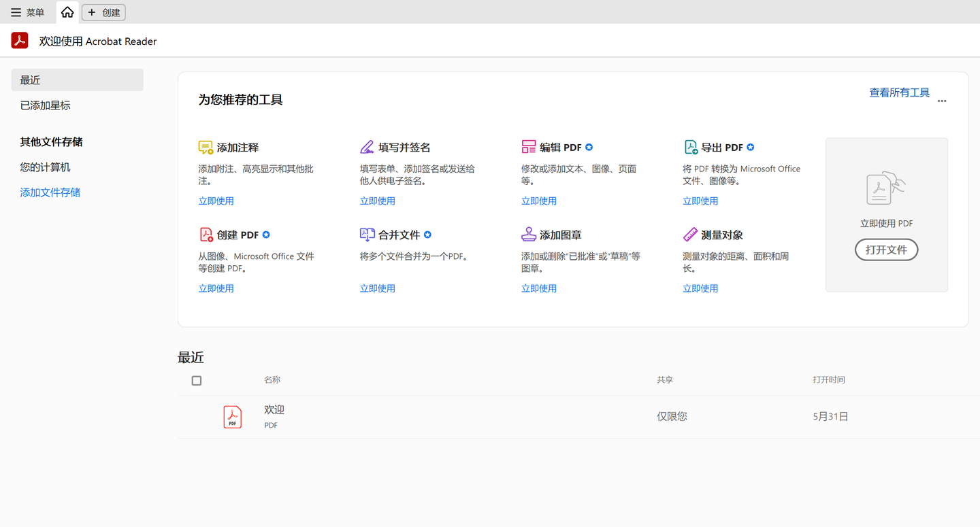Click the premium badge next to 编辑 PDF
Screen dimensions: 980x527
pos(589,148)
